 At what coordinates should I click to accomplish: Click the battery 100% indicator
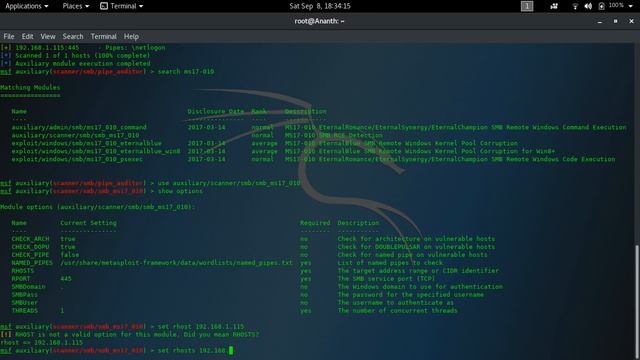click(x=611, y=6)
